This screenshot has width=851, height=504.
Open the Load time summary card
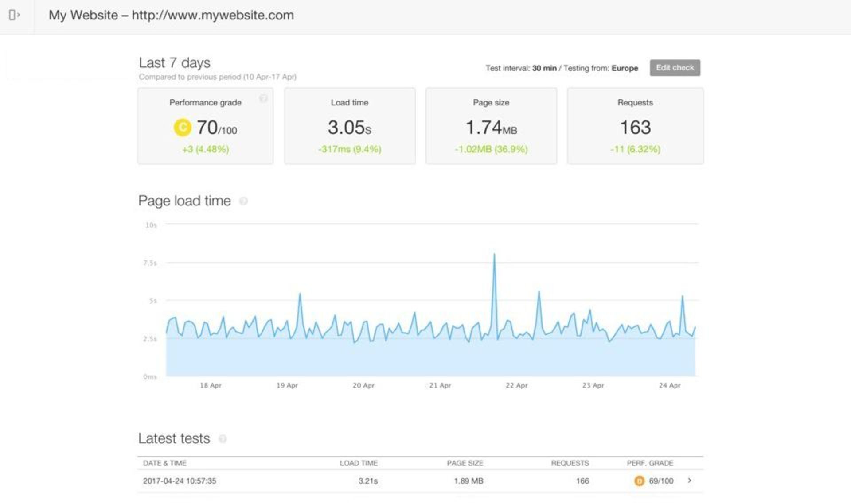(349, 126)
